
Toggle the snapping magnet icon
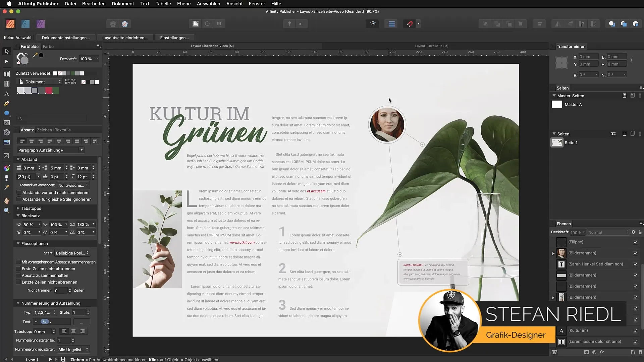click(x=410, y=24)
